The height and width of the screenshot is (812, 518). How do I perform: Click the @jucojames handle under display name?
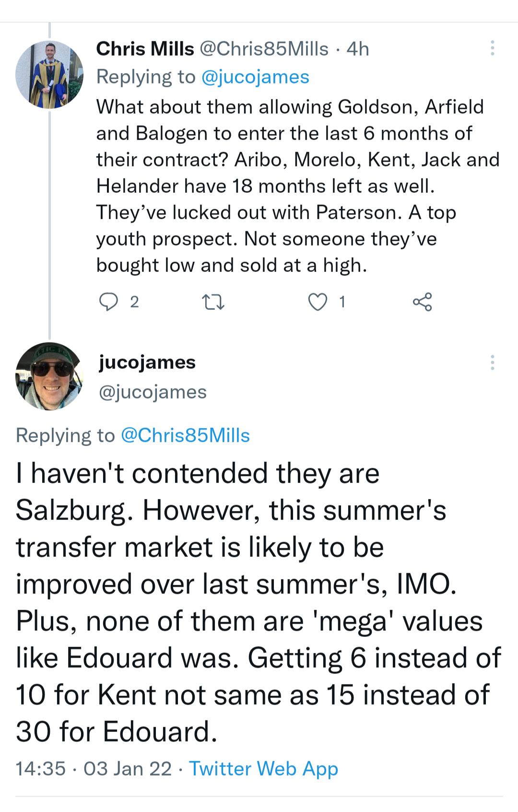(153, 392)
